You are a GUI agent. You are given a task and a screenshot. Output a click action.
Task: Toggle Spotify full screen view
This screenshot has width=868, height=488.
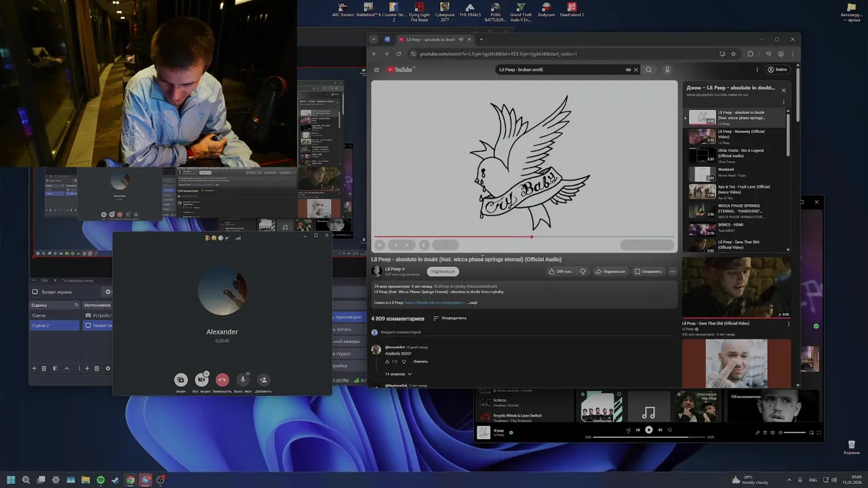(818, 432)
